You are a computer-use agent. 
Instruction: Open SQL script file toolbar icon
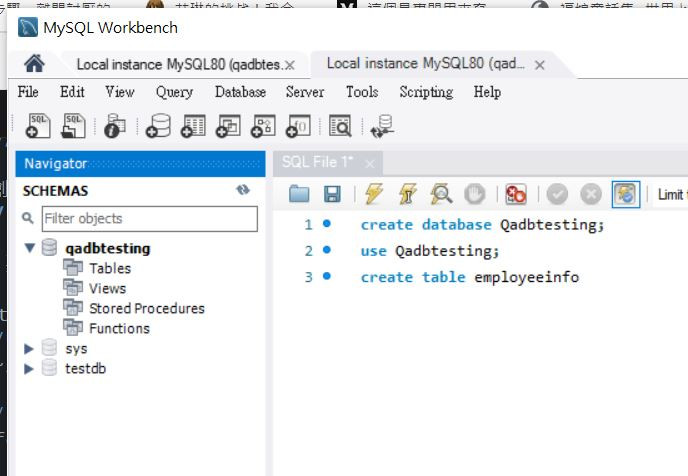73,126
